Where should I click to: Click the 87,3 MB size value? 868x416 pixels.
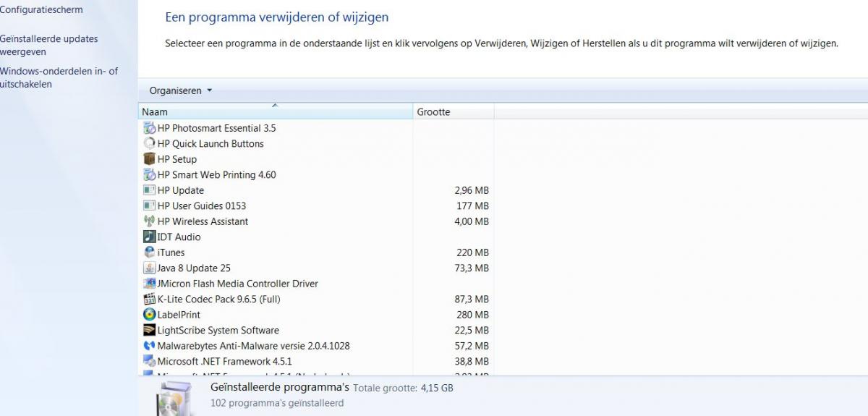tap(472, 299)
